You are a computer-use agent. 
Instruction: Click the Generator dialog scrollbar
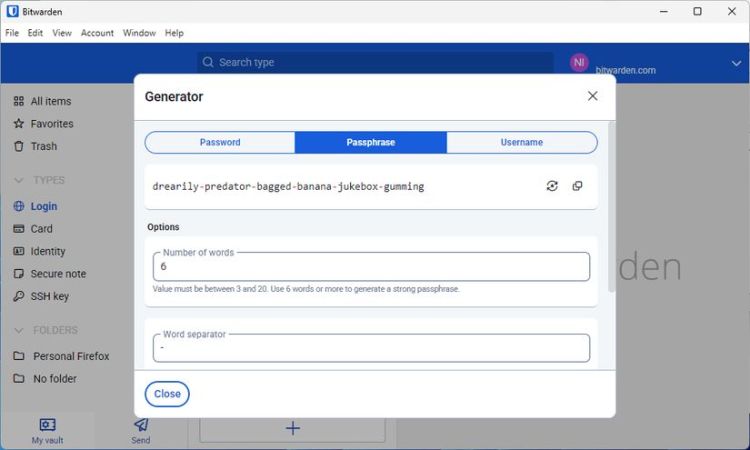tap(611, 210)
